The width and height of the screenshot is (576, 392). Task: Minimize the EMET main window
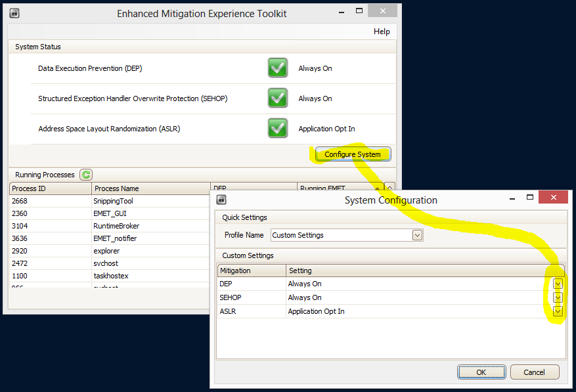tap(342, 12)
